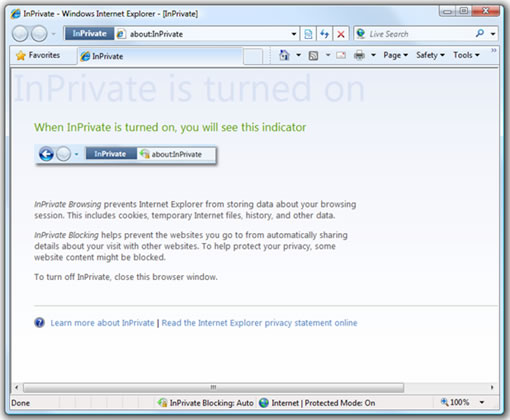Viewport: 510px width, 420px height.
Task: Click the Live Search provider icon
Action: point(361,34)
